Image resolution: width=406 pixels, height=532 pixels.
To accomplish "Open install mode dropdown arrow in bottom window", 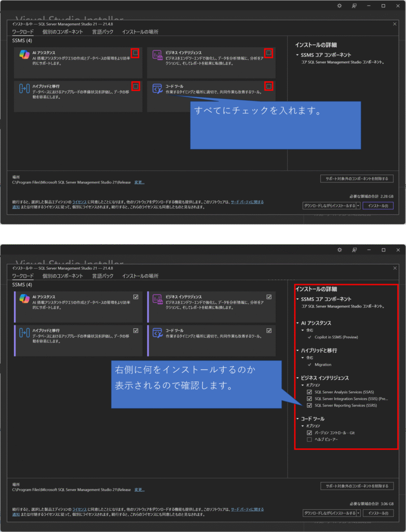I will pyautogui.click(x=358, y=513).
